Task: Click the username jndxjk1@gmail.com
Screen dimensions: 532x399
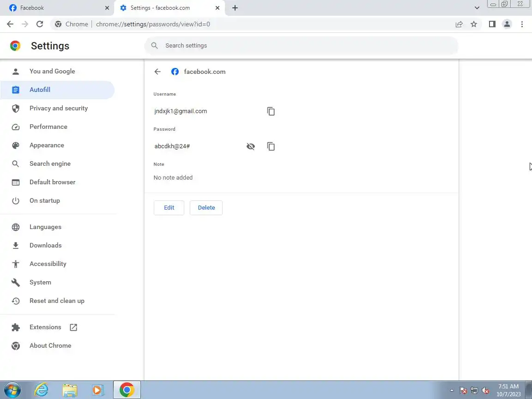Action: click(x=181, y=111)
